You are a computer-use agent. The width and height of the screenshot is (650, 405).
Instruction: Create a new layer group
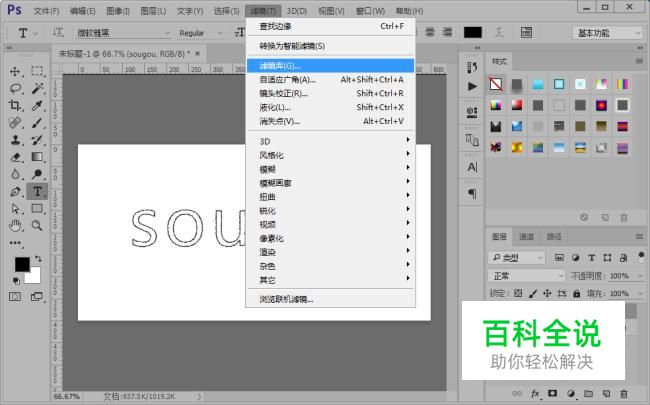coord(589,393)
